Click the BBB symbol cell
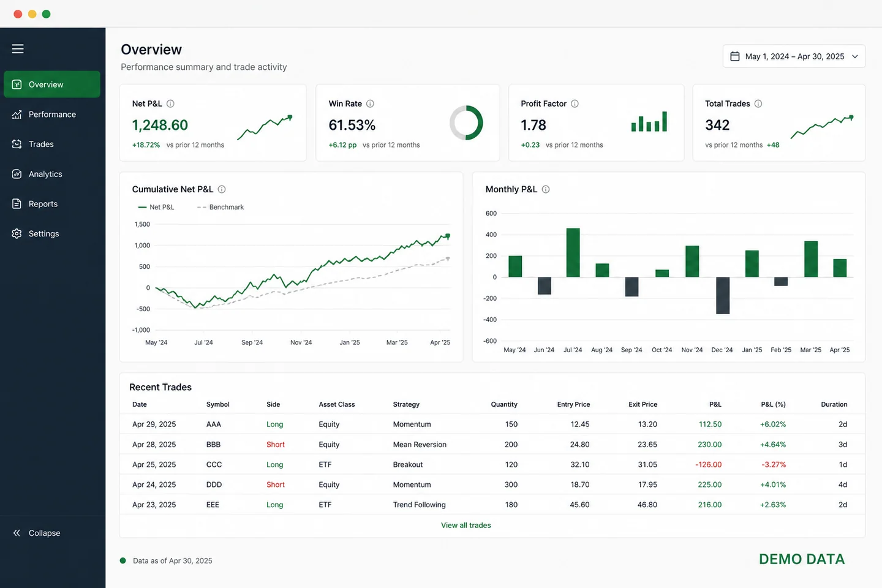This screenshot has width=882, height=588. coord(213,445)
